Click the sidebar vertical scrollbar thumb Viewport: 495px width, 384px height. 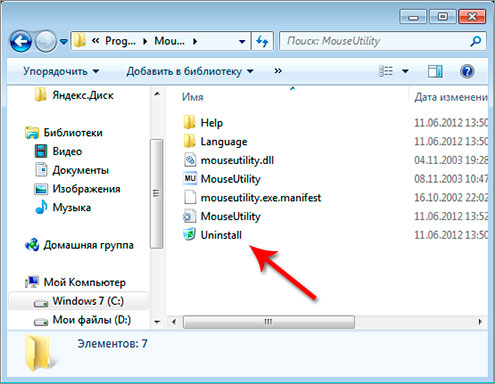tap(156, 193)
